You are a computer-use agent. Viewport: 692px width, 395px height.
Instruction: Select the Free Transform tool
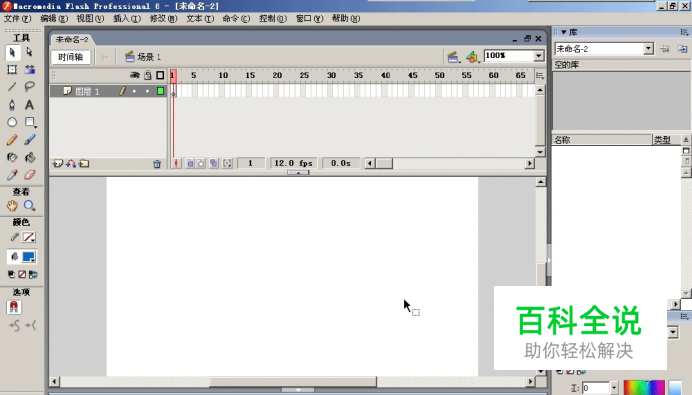[x=12, y=69]
